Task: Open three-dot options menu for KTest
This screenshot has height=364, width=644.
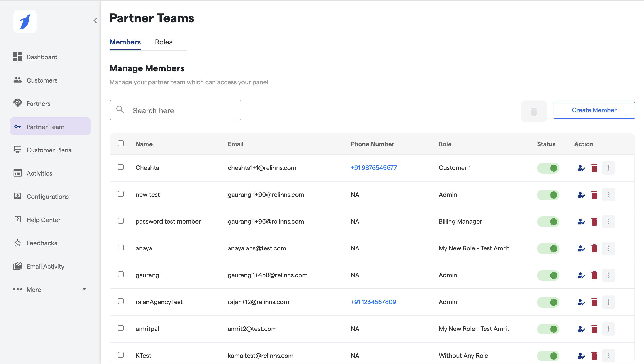Action: 608,356
